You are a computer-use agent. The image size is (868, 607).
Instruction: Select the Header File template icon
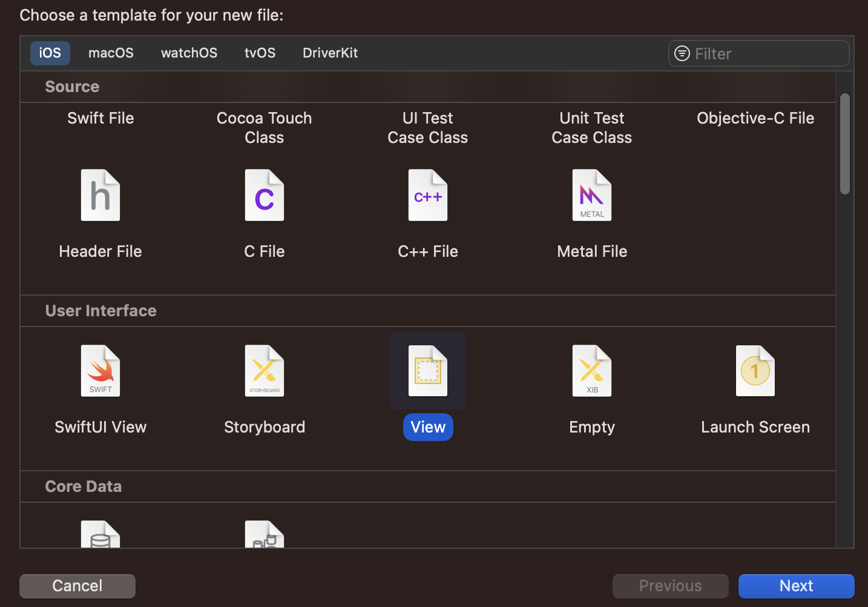[100, 195]
